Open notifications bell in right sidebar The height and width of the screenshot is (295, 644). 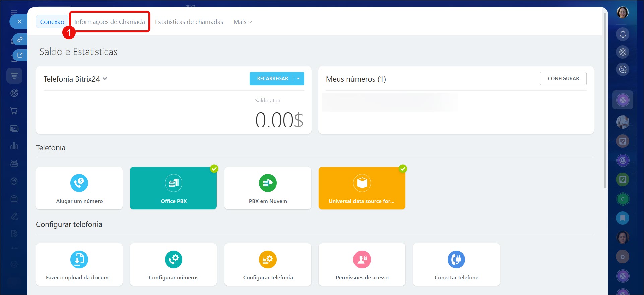pyautogui.click(x=623, y=34)
